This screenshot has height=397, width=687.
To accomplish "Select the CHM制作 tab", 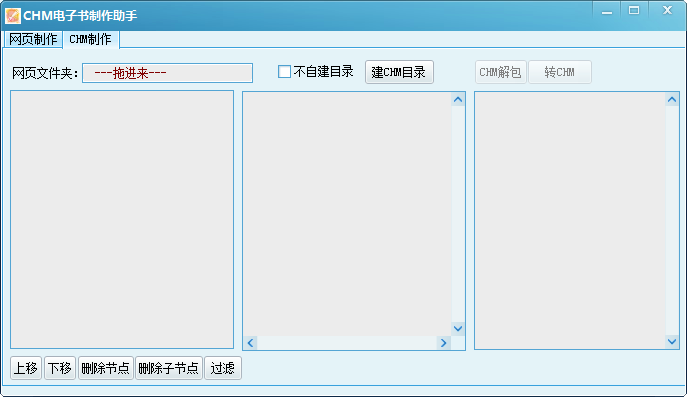I will coord(91,39).
